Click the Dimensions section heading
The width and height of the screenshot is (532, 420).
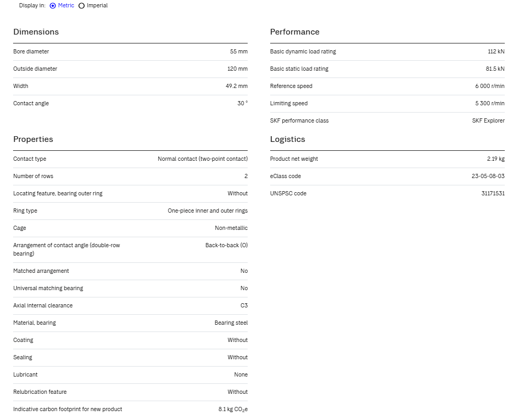[x=36, y=32]
